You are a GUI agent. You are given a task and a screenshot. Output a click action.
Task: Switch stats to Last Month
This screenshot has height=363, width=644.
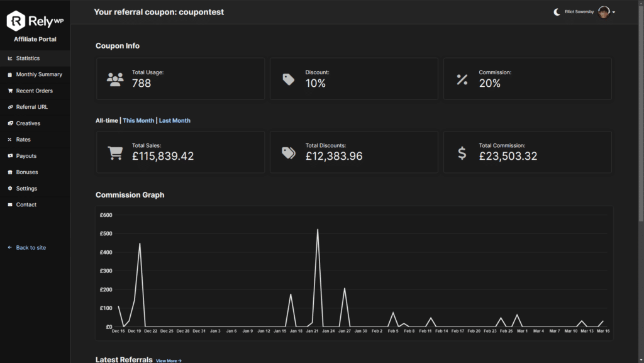point(175,121)
